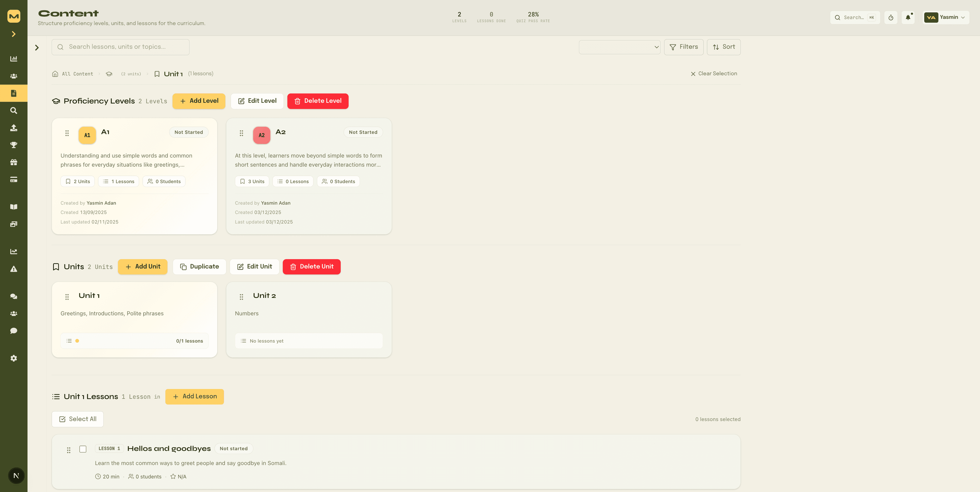980x492 pixels.
Task: Click Clear Selection link
Action: coord(714,74)
